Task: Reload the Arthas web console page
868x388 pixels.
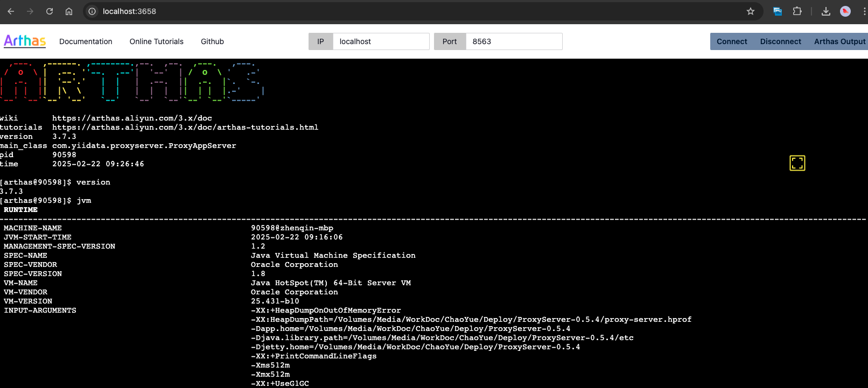Action: pyautogui.click(x=50, y=11)
